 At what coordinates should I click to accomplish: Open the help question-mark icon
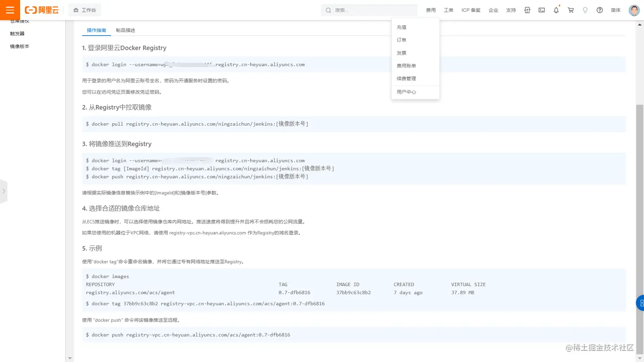pyautogui.click(x=600, y=10)
